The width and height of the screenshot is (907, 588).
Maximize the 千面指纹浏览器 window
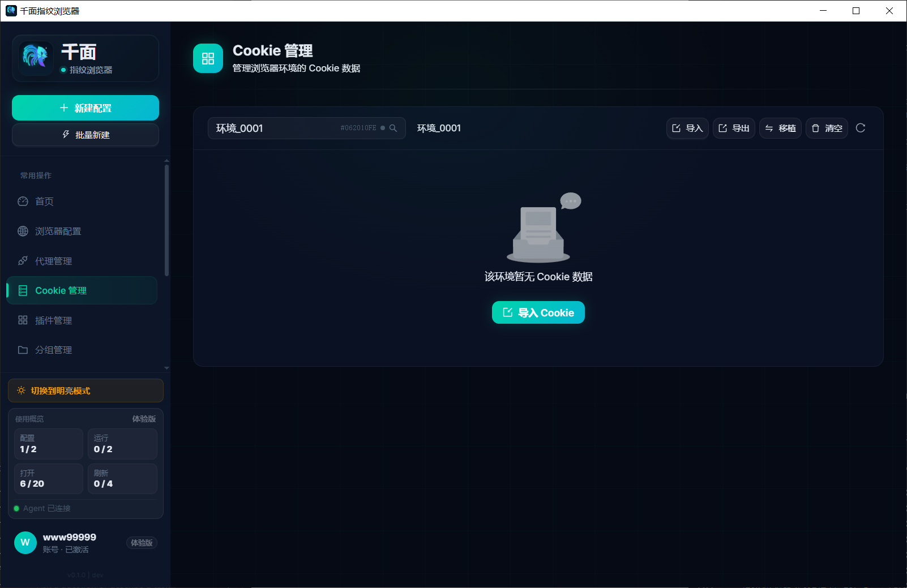(856, 11)
